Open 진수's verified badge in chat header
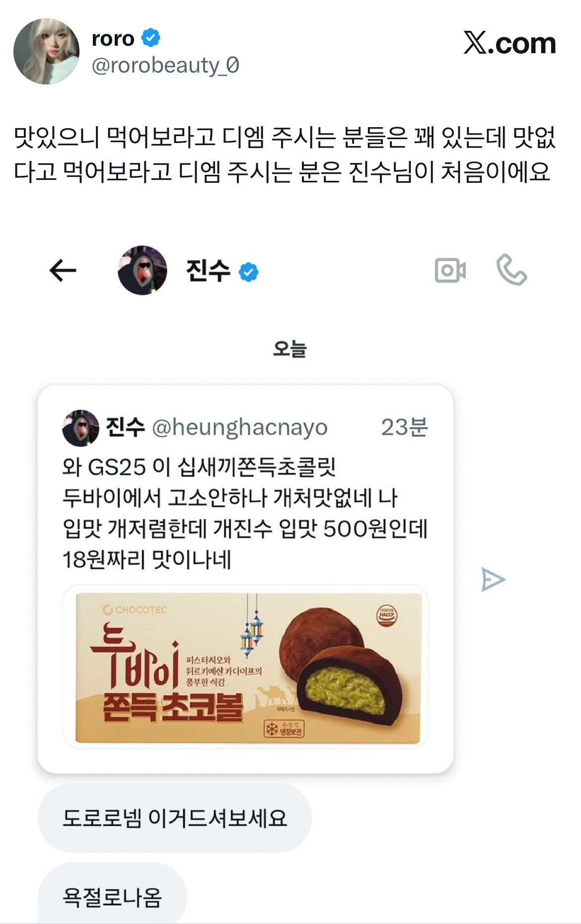The width and height of the screenshot is (581, 924). [x=249, y=272]
